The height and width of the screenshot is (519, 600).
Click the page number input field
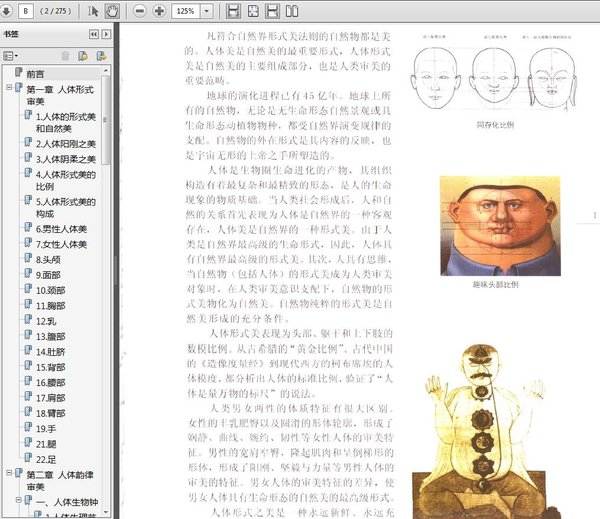click(26, 11)
